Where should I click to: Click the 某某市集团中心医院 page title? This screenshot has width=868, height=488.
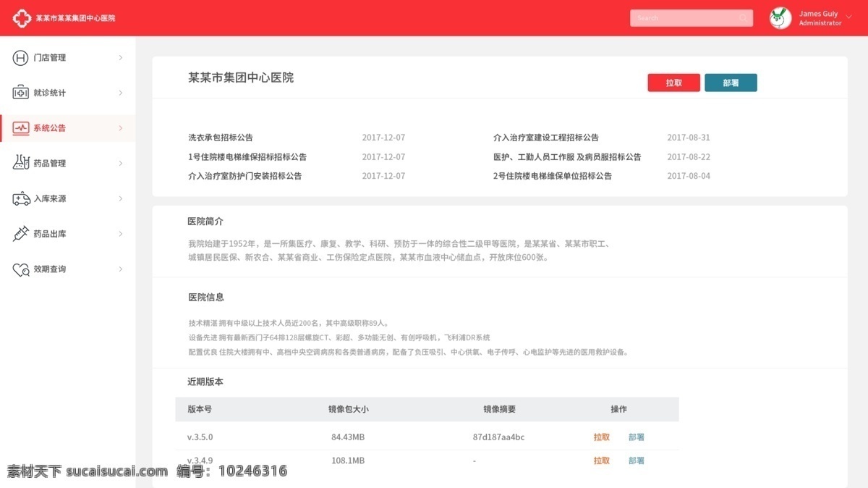click(241, 77)
